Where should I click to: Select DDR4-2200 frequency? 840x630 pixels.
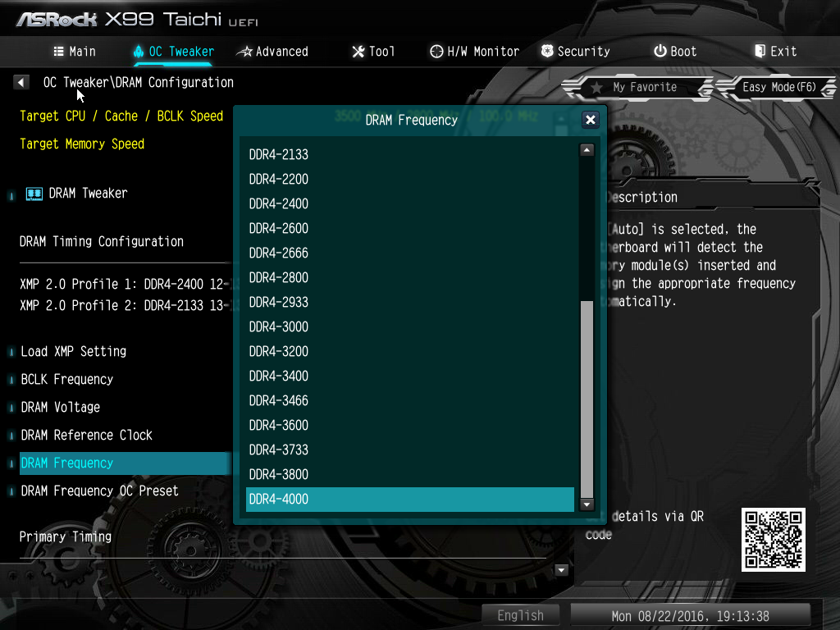tap(410, 179)
